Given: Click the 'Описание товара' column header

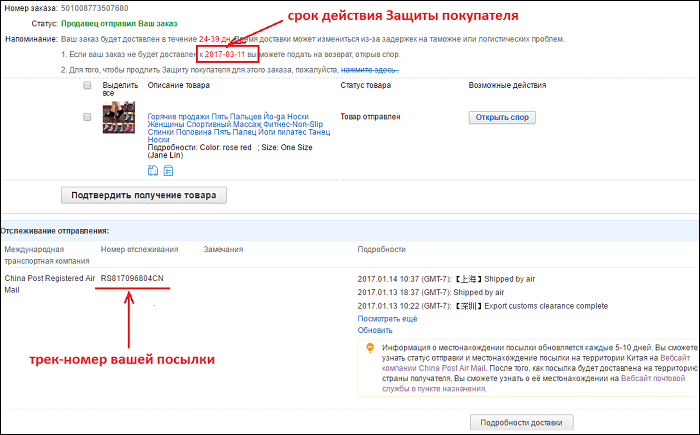Looking at the screenshot, I should pyautogui.click(x=179, y=85).
